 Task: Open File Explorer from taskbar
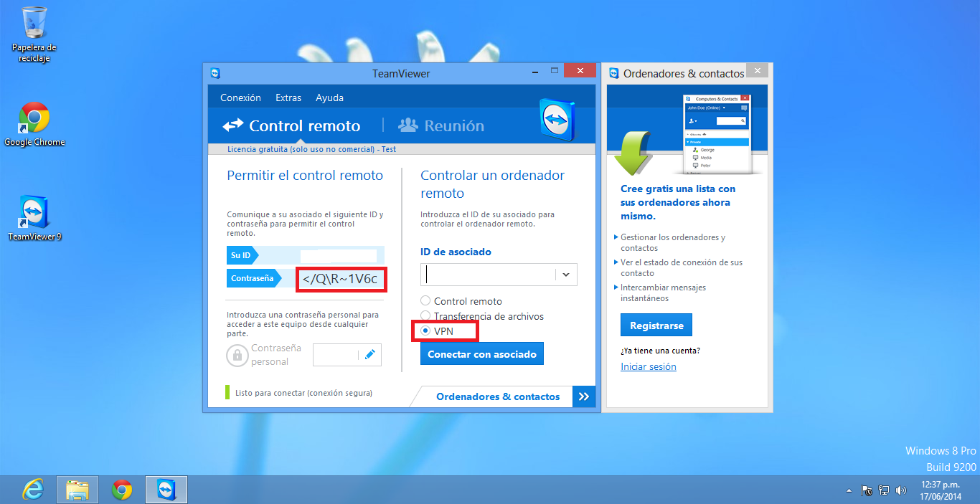click(x=77, y=490)
